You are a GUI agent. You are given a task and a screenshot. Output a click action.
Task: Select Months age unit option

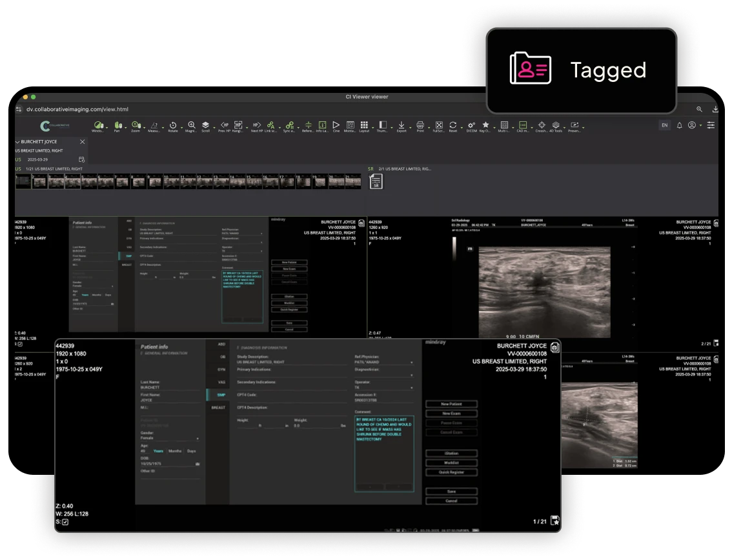tap(174, 451)
